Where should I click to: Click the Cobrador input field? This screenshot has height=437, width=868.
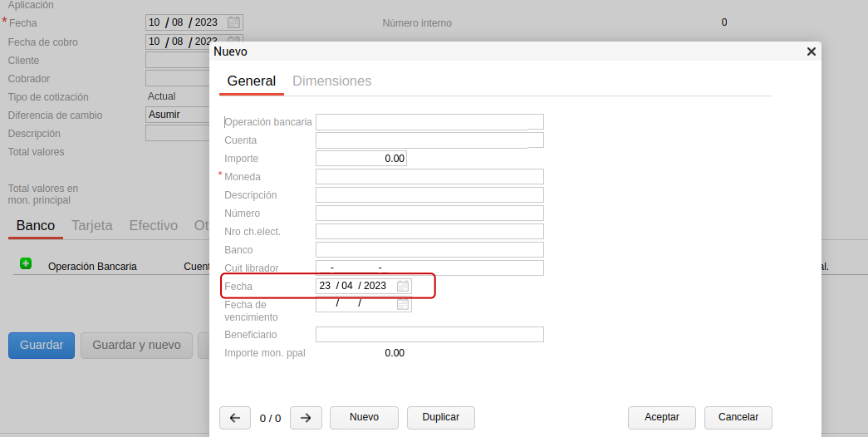(x=177, y=78)
